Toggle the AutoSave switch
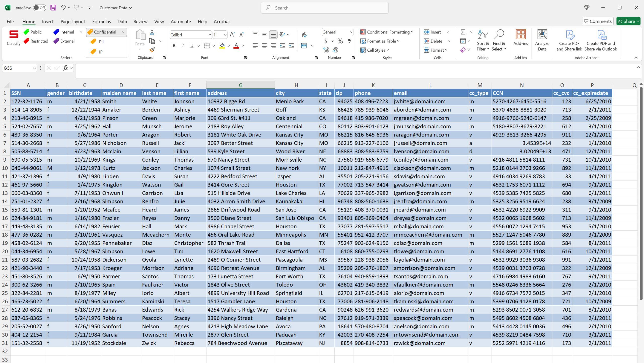Image resolution: width=644 pixels, height=363 pixels. coord(40,8)
